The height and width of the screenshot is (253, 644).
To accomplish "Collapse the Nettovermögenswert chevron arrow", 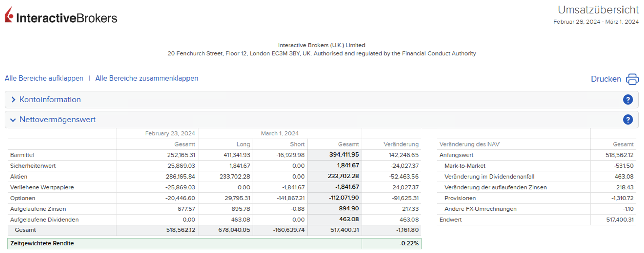I will coord(13,120).
